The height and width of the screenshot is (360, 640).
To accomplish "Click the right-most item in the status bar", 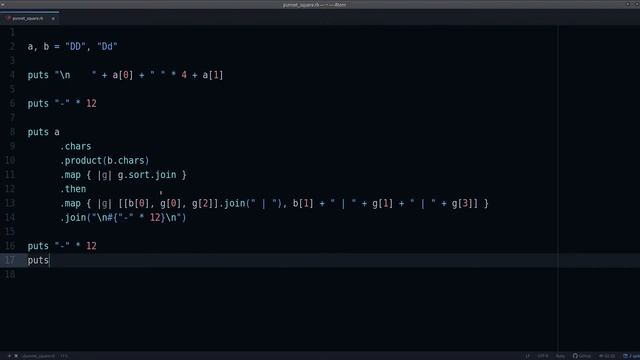I will click(631, 356).
